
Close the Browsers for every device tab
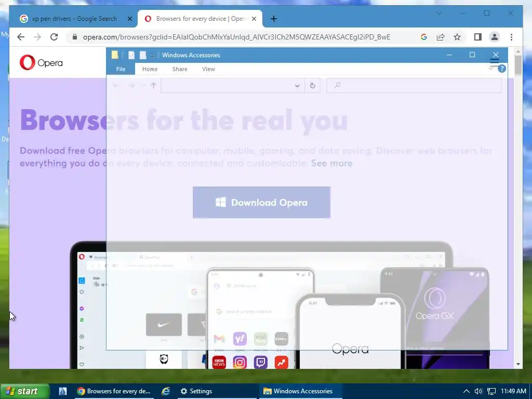(x=254, y=19)
